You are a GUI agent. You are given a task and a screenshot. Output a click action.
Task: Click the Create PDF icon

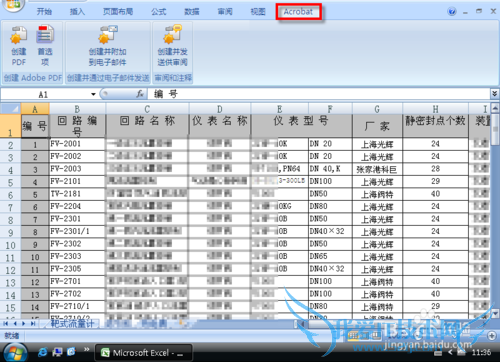(x=19, y=46)
